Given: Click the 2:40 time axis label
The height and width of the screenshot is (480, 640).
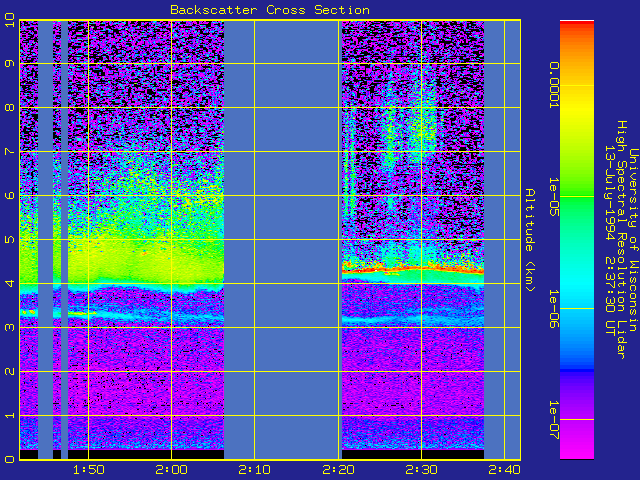Looking at the screenshot, I should click(504, 470).
